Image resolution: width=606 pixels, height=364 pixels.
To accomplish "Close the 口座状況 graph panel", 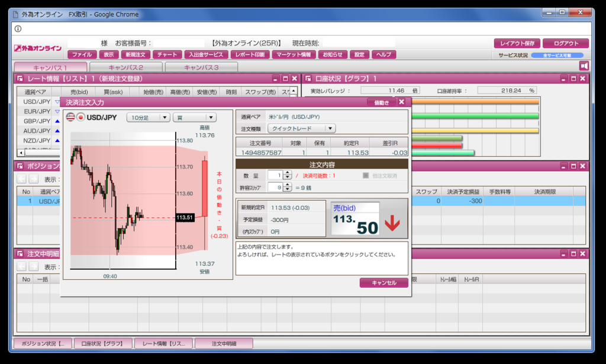I will point(583,79).
